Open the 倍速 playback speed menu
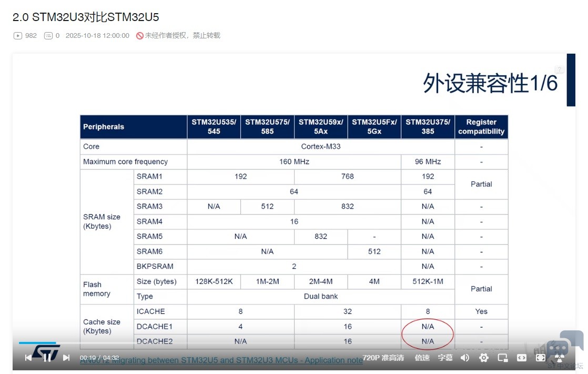This screenshot has height=374, width=588. (422, 358)
